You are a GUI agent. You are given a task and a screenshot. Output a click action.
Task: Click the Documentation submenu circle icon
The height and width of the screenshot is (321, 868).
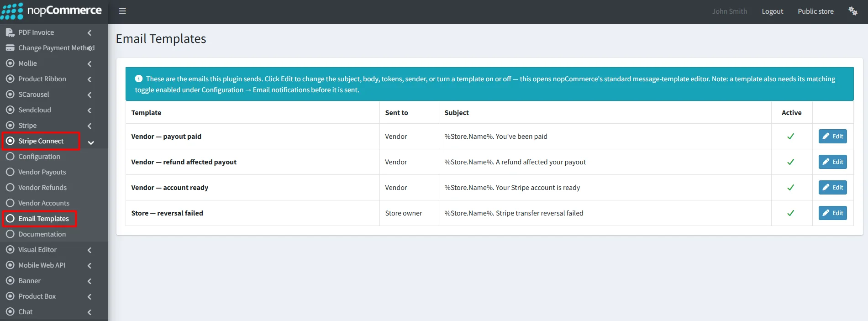[x=10, y=234]
